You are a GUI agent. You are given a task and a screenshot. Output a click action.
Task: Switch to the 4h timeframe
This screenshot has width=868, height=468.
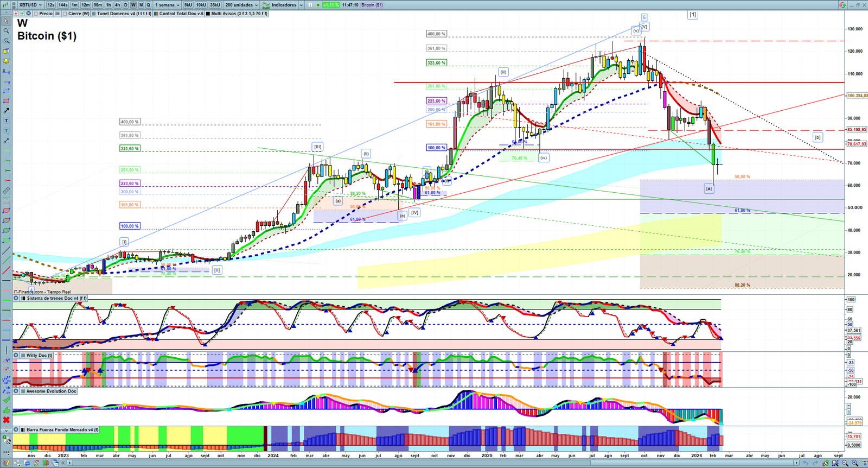tap(117, 5)
